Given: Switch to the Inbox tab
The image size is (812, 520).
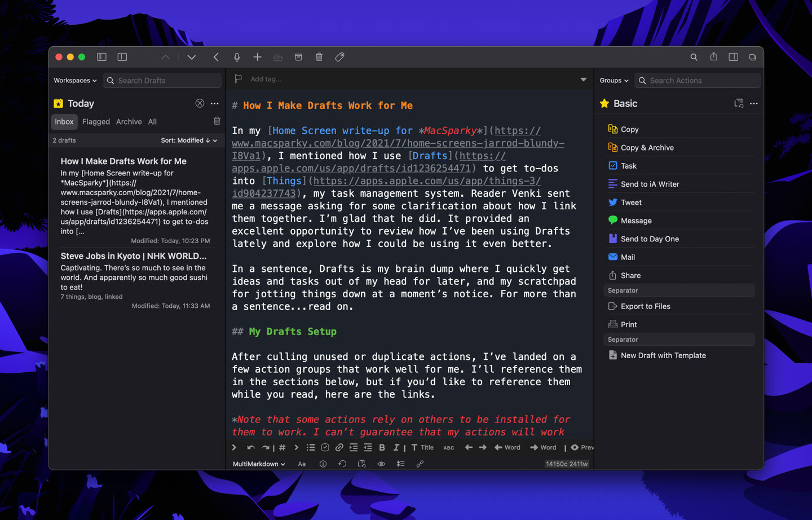Looking at the screenshot, I should (x=64, y=122).
